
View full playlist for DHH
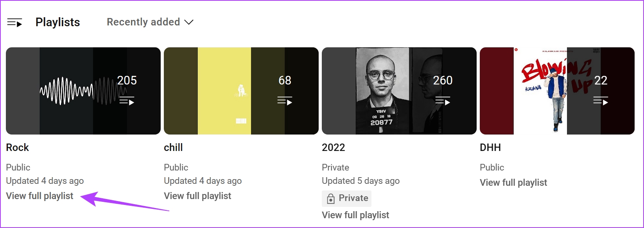point(513,183)
